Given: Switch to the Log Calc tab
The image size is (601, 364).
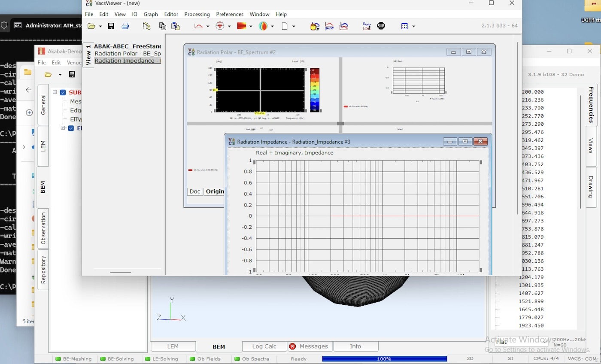Looking at the screenshot, I should (264, 346).
